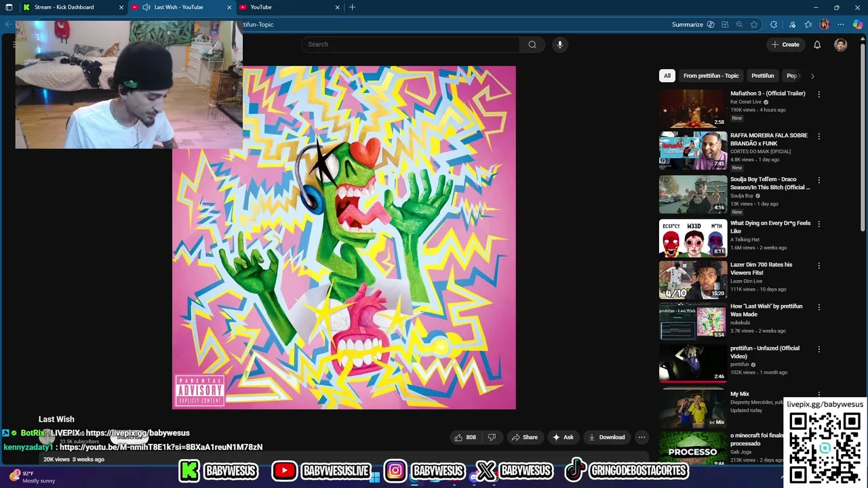
Task: Open Lazer Dim 700 Rates thumbnail
Action: tap(693, 280)
